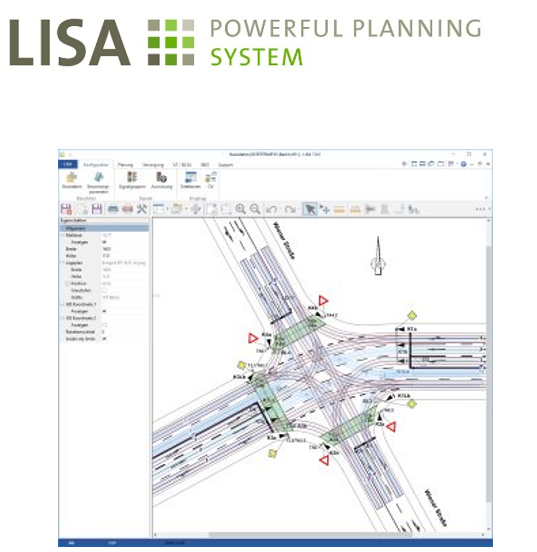Click the dashed selection rectangle icon

pos(226,209)
